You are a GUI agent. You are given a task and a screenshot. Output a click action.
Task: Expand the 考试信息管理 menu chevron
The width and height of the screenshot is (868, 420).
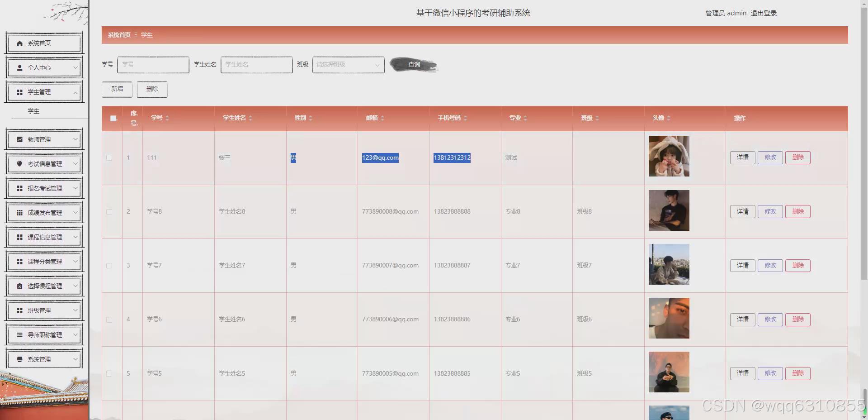coord(75,164)
